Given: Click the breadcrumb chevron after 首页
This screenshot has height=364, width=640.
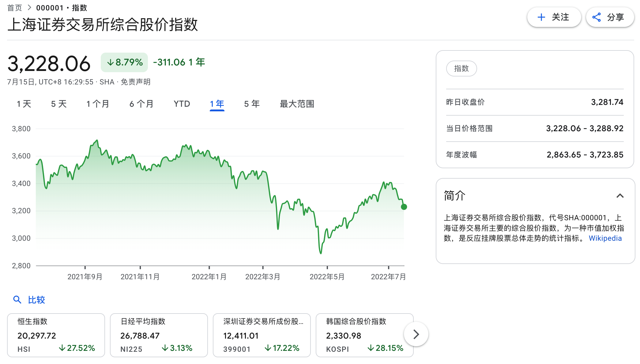Looking at the screenshot, I should pyautogui.click(x=29, y=8).
